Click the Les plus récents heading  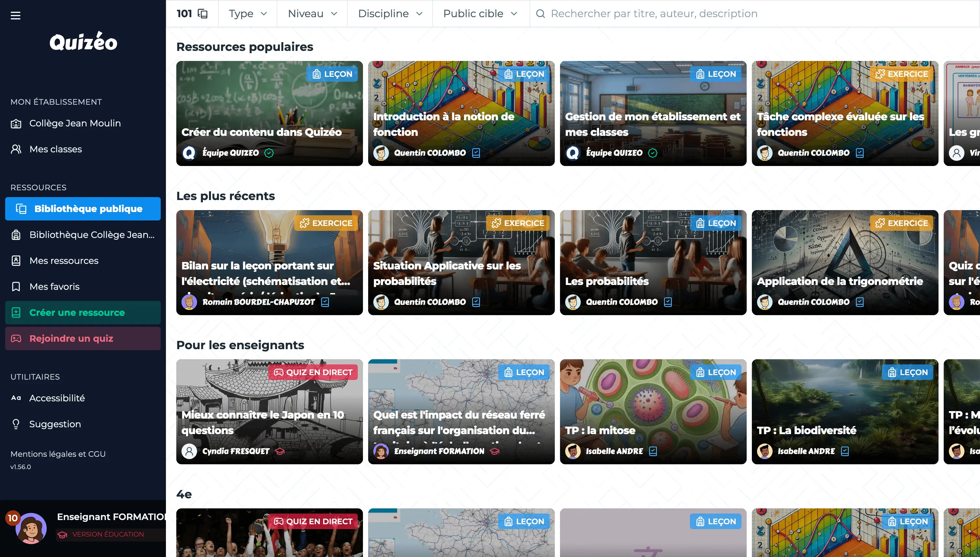pyautogui.click(x=226, y=196)
